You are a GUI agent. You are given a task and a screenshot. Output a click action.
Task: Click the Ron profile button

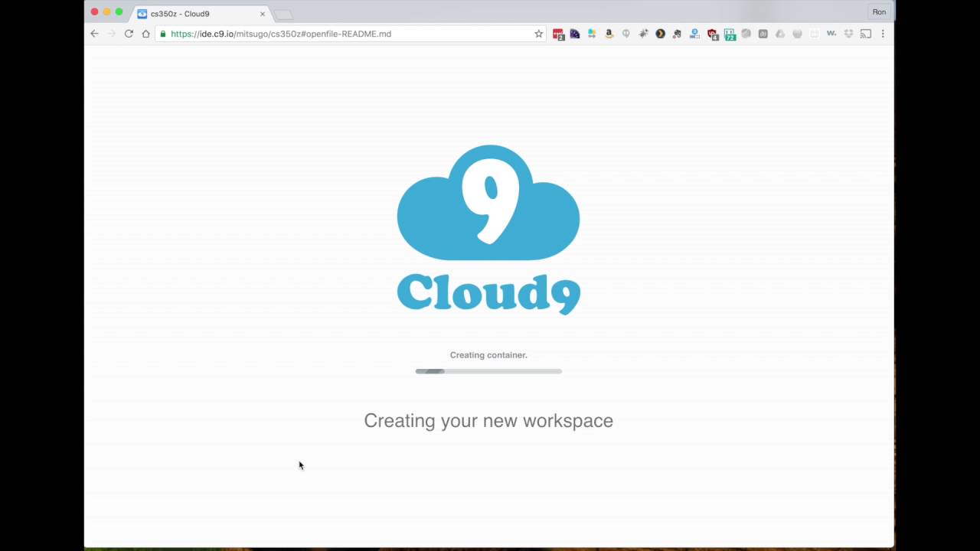point(879,12)
